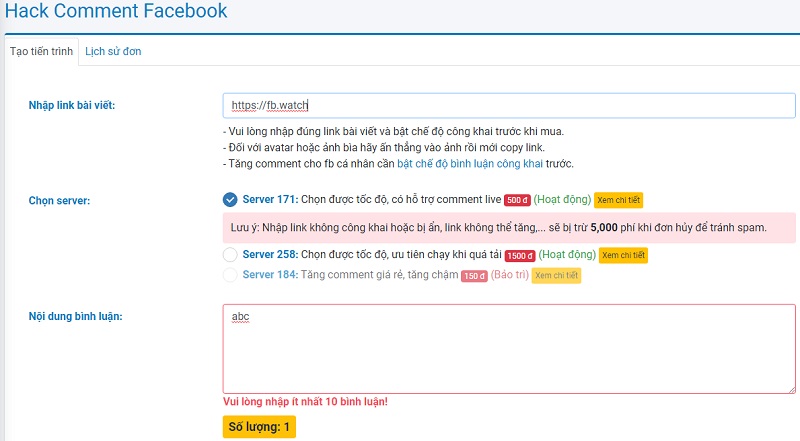Image resolution: width=800 pixels, height=441 pixels.
Task: Select the Server 184 radio option
Action: tap(230, 275)
